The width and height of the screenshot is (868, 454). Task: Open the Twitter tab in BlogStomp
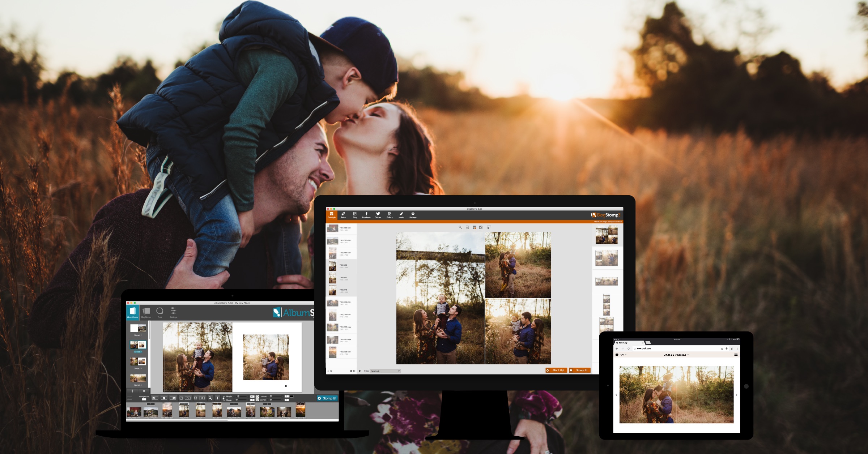[x=378, y=215]
